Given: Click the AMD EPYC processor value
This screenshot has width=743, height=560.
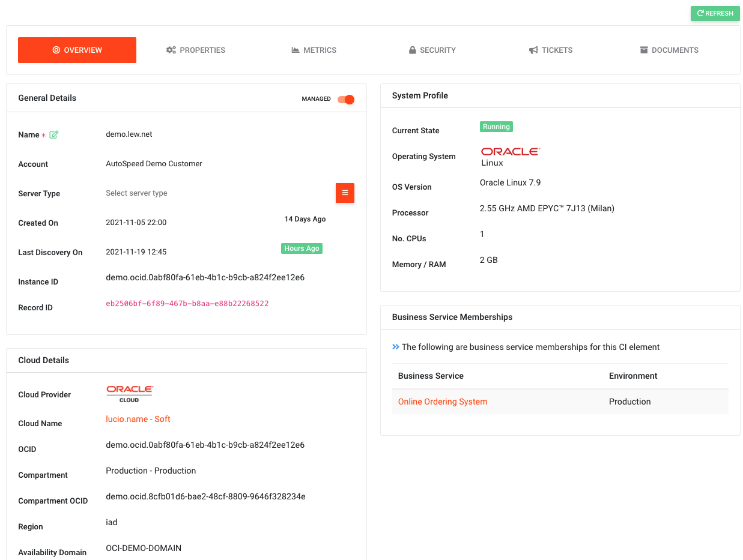Looking at the screenshot, I should tap(547, 208).
